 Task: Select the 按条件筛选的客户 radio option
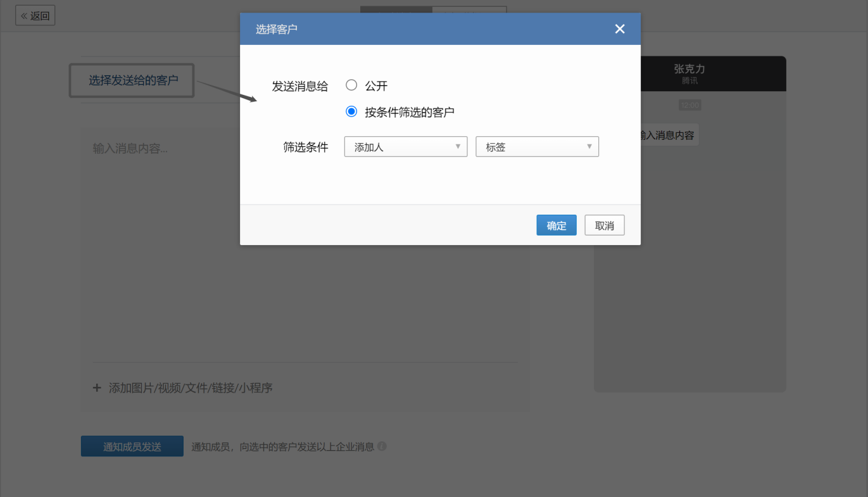[351, 111]
